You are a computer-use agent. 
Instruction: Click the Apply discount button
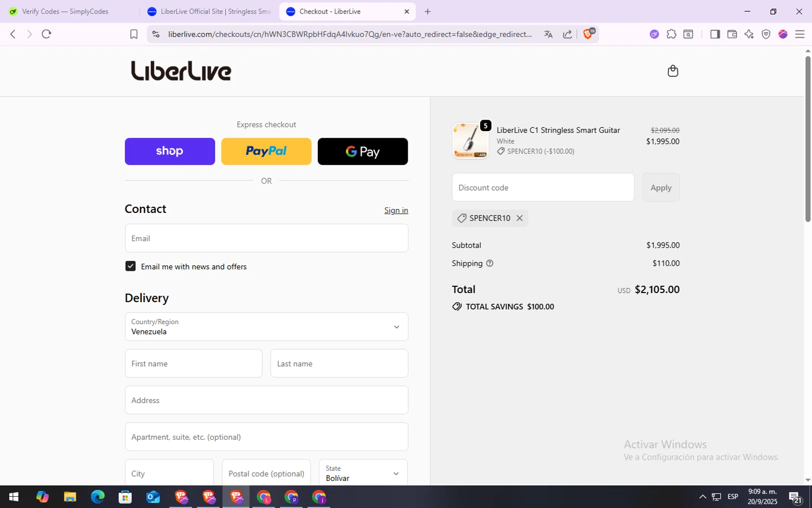pyautogui.click(x=661, y=187)
